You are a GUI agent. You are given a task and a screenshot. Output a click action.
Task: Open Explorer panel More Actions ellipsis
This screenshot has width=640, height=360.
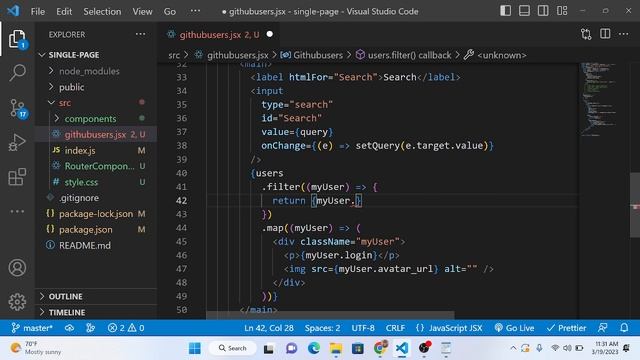point(140,34)
